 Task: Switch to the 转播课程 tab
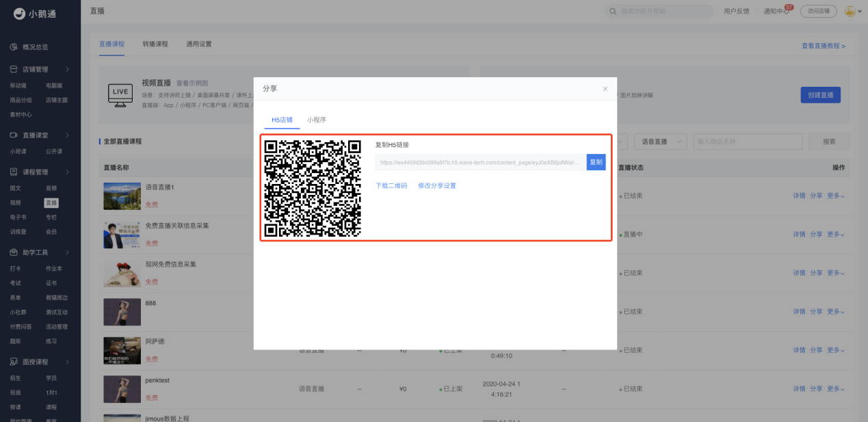point(155,44)
